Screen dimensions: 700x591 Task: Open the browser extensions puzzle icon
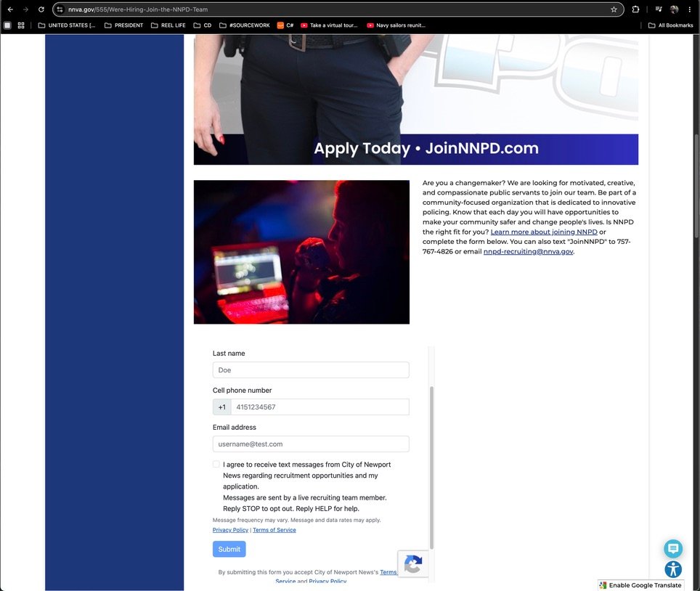635,9
